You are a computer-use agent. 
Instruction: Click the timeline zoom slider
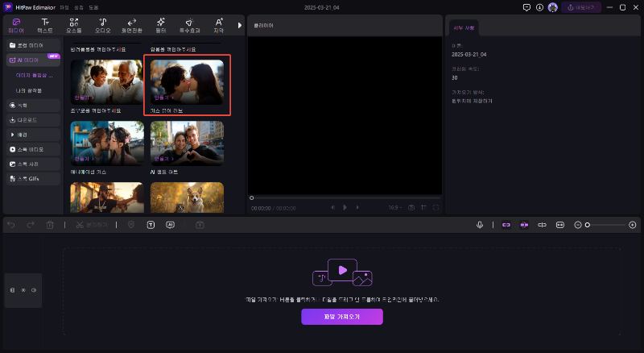tap(607, 225)
